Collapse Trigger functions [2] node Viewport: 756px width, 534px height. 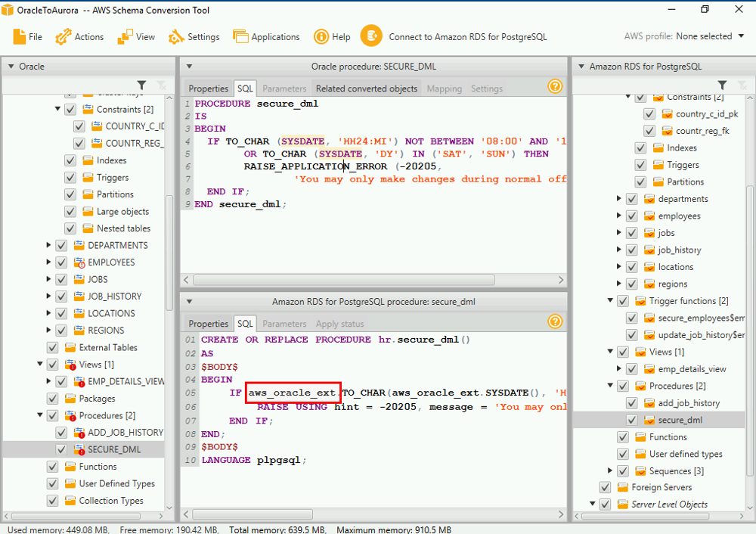[x=610, y=300]
